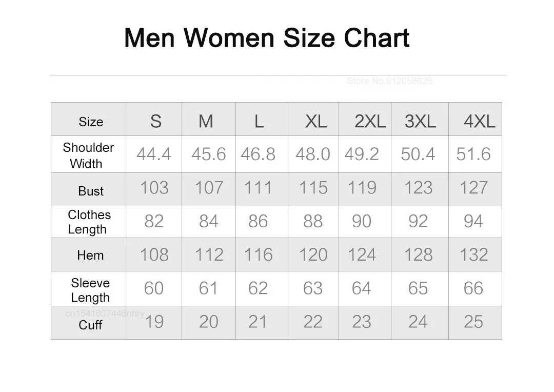Click the Shoulder Width row label
The width and height of the screenshot is (554, 392).
(88, 155)
